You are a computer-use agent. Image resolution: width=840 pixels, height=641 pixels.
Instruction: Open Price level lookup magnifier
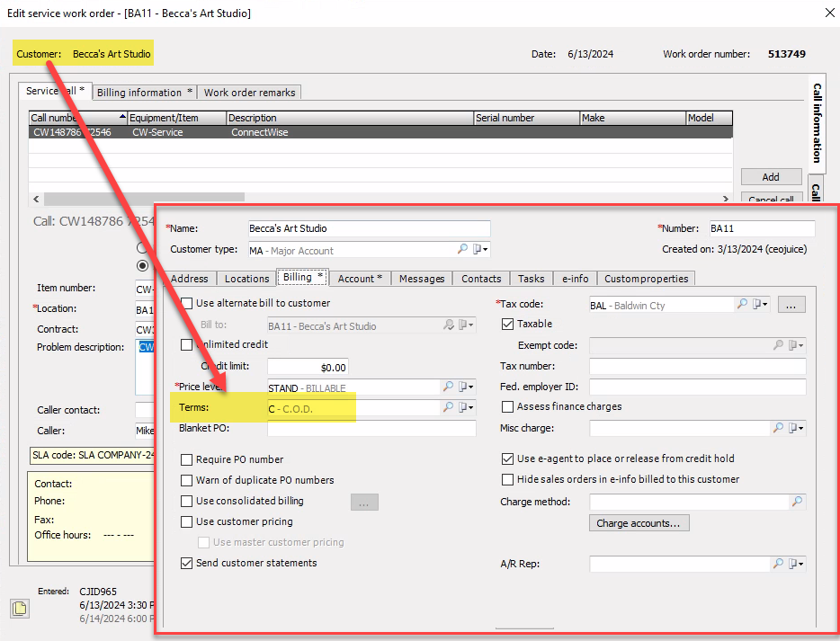448,387
